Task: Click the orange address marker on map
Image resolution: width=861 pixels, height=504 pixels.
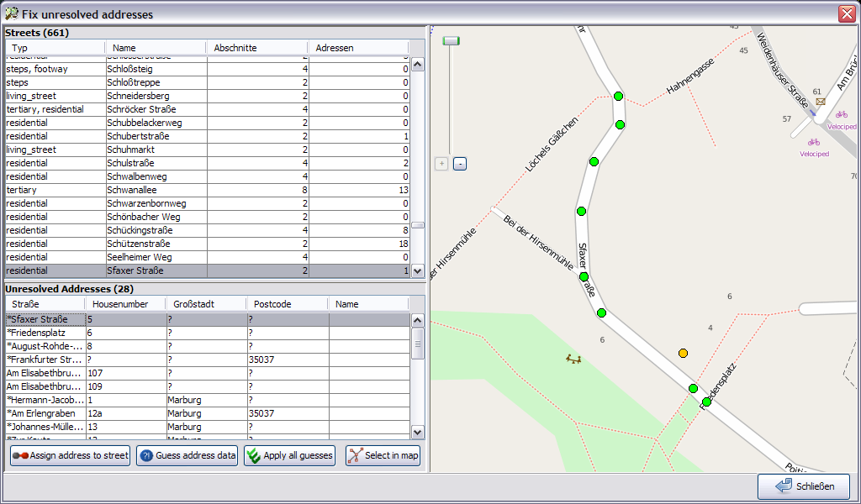Action: tap(683, 353)
